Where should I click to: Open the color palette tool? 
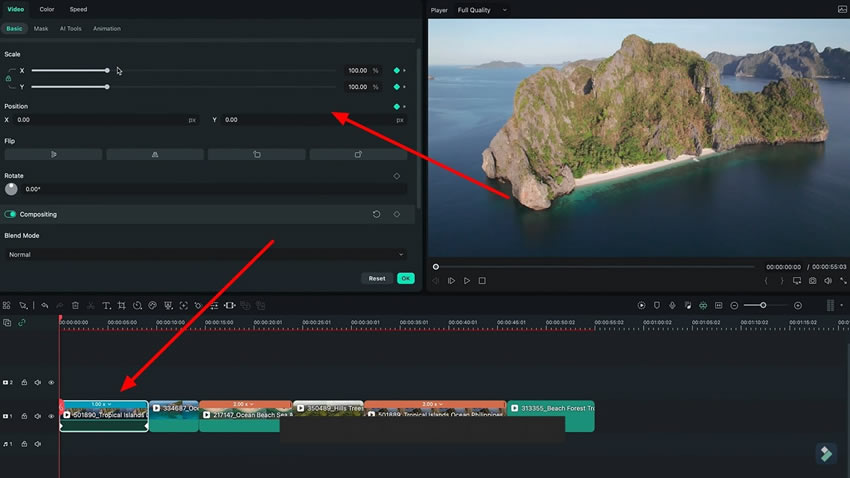152,306
